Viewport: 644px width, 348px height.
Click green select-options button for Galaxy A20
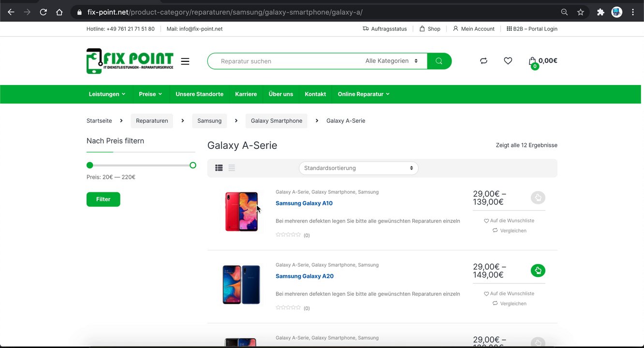click(x=538, y=270)
